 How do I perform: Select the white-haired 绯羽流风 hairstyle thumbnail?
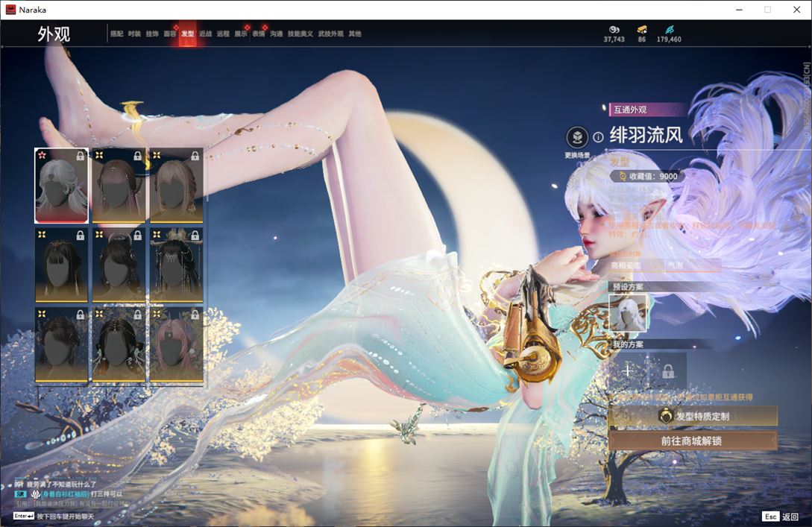(61, 186)
